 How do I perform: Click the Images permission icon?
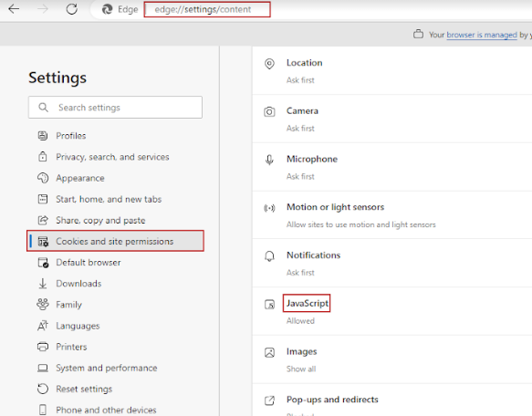coord(269,352)
